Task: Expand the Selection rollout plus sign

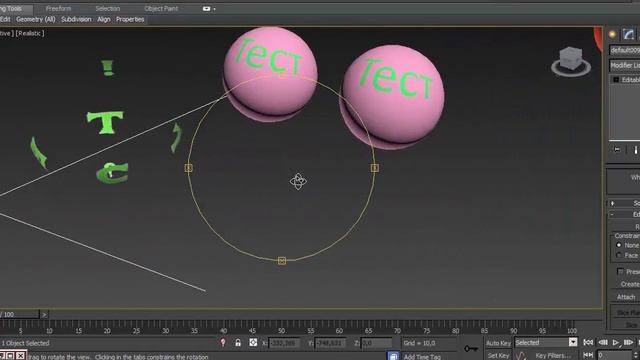Action: (612, 203)
